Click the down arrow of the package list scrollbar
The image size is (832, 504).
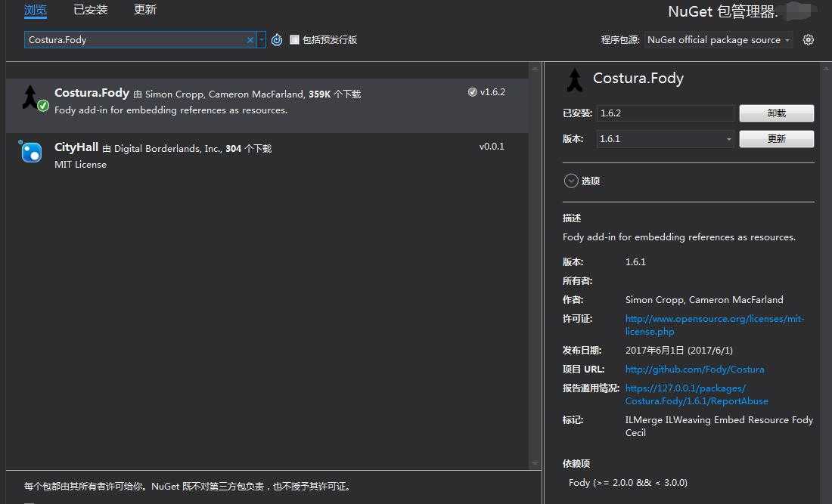click(x=535, y=464)
